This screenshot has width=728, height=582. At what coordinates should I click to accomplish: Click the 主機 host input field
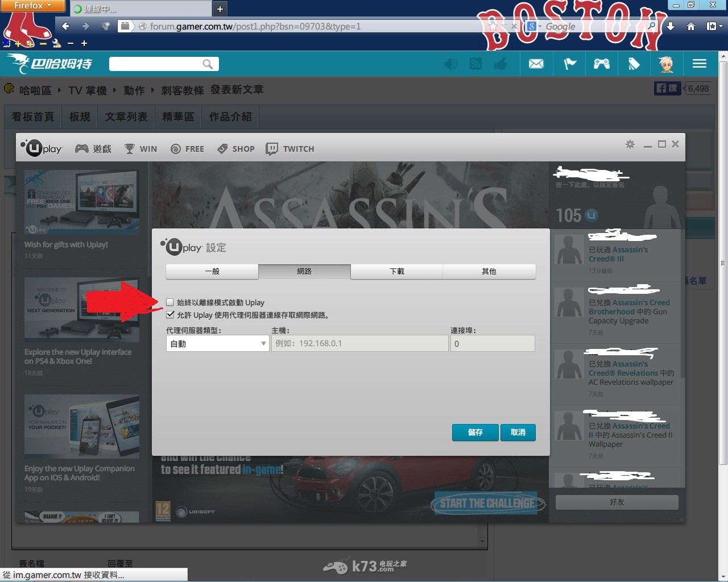(360, 343)
